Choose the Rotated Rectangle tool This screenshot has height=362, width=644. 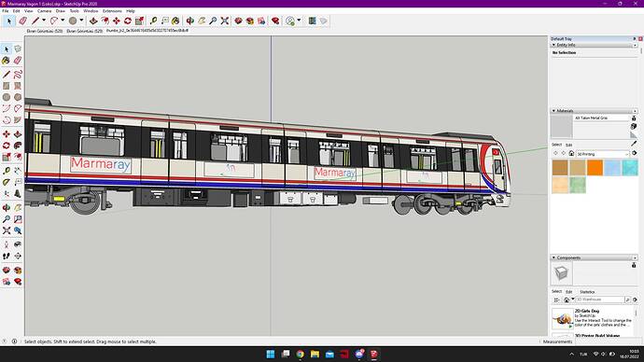pos(18,86)
